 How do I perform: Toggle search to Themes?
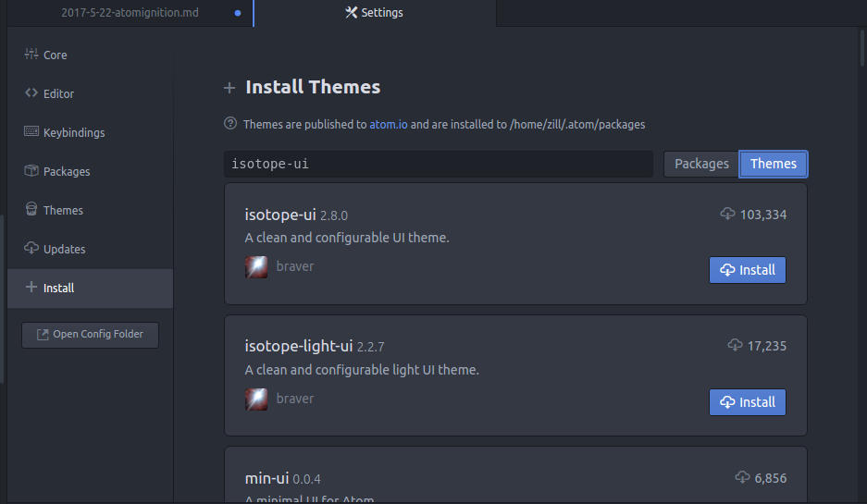[x=773, y=164]
